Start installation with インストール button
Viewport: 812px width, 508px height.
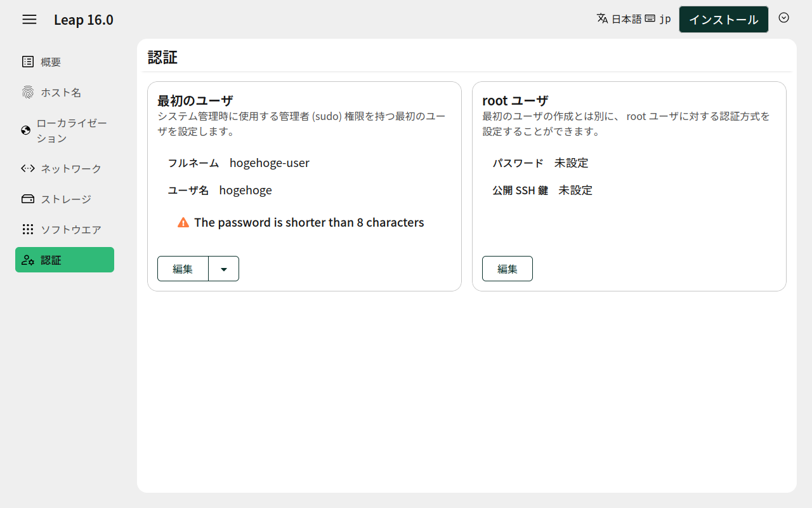(x=724, y=19)
